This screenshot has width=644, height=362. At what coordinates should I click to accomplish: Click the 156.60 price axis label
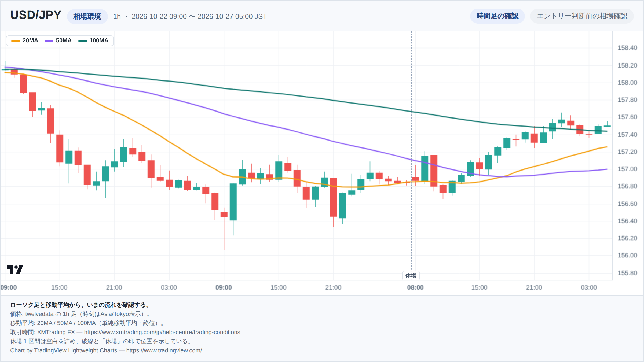tap(627, 204)
